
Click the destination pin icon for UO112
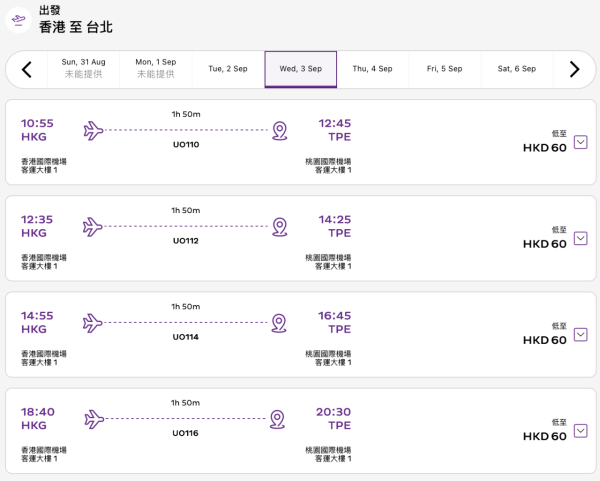click(x=280, y=227)
